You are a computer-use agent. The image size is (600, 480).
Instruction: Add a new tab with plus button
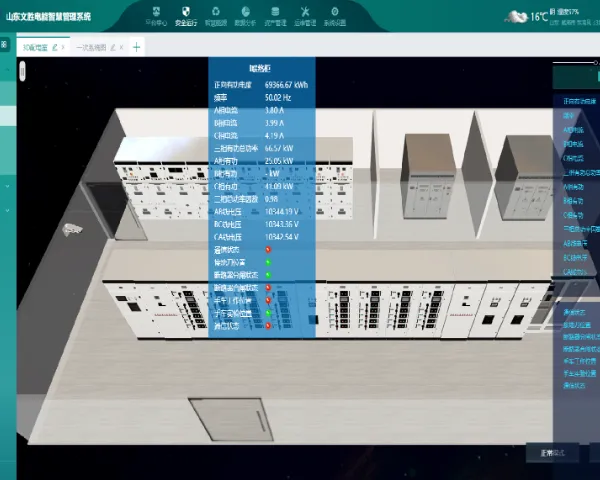(137, 47)
